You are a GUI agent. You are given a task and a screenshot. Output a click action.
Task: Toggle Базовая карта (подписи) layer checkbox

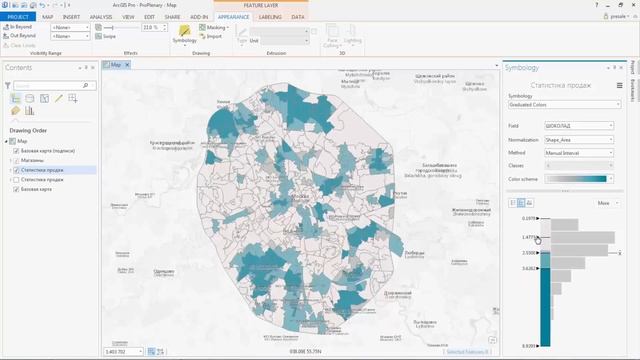pos(16,151)
